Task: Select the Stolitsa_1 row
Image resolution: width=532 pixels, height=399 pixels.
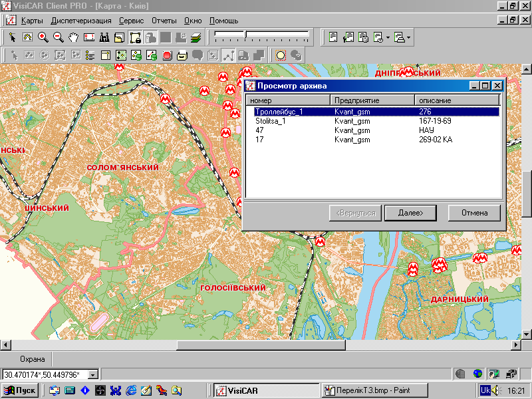Action: [376, 121]
